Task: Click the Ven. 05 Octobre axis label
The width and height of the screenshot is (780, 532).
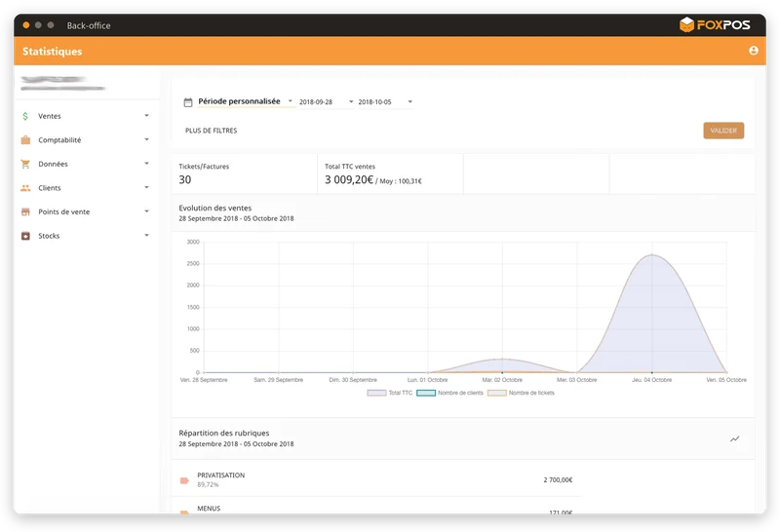Action: (x=726, y=380)
